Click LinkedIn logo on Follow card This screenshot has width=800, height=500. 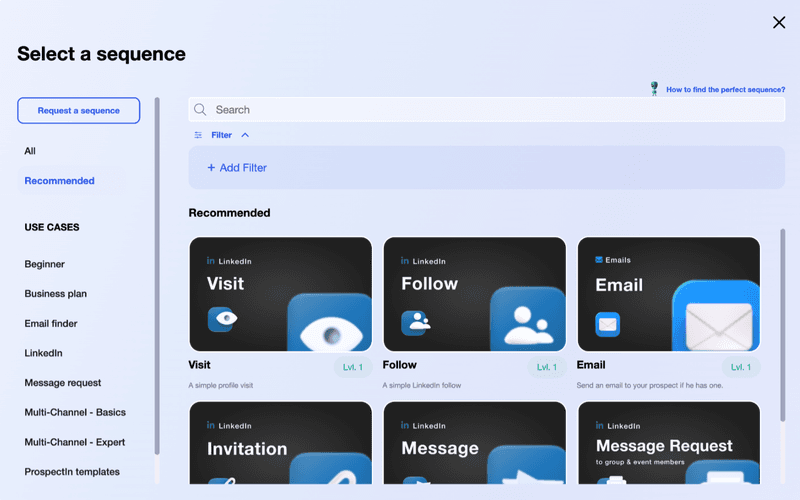click(405, 261)
